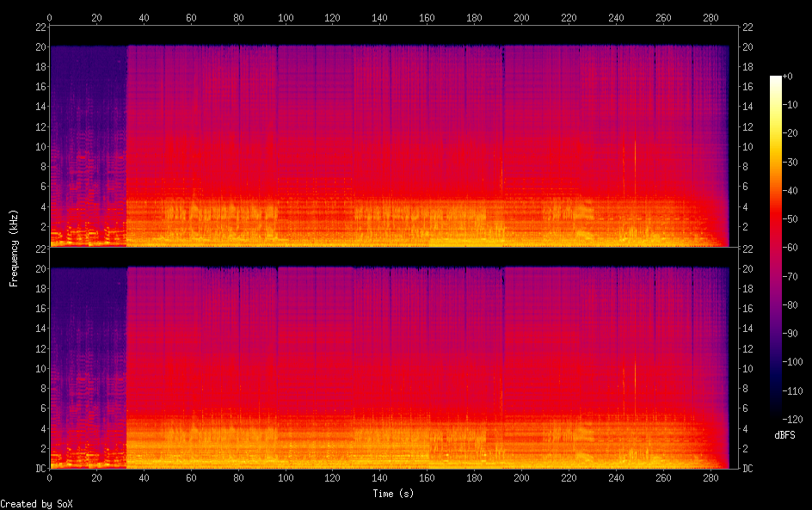Screen dimensions: 812x510
Task: Select the "Time (s)" axis title
Action: [x=393, y=494]
